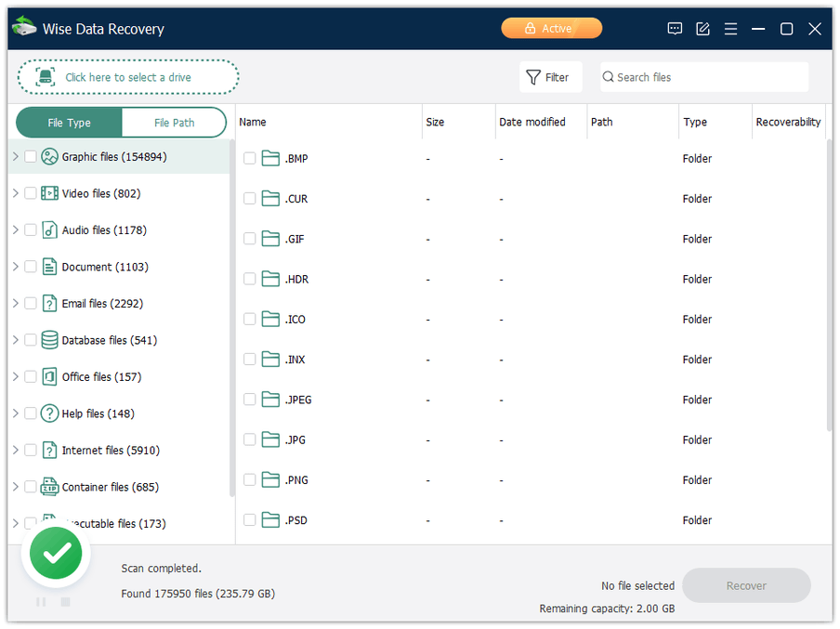Select the .HDR folder checkbox
Screen dimensions: 840x629
click(249, 279)
